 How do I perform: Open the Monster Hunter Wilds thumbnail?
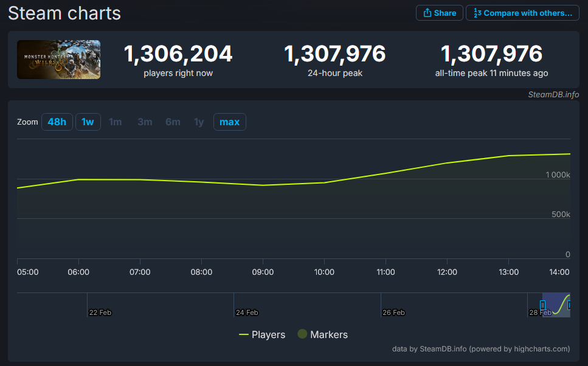point(58,60)
